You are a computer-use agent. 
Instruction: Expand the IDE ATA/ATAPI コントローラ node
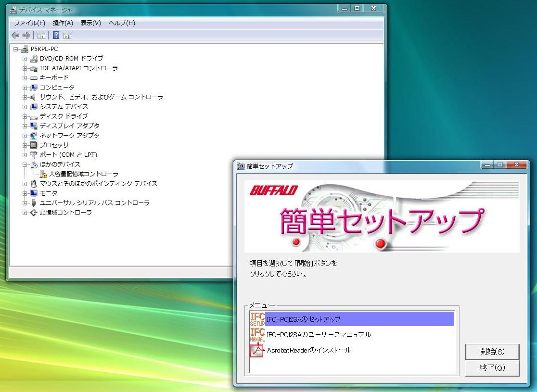(x=25, y=68)
